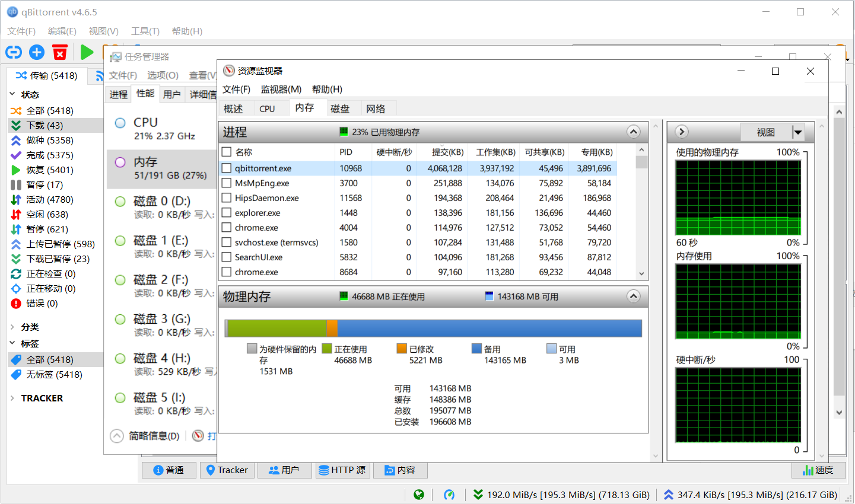Viewport: 855px width, 504px height.
Task: Select the 正在移动 (0) filter
Action: (55, 288)
